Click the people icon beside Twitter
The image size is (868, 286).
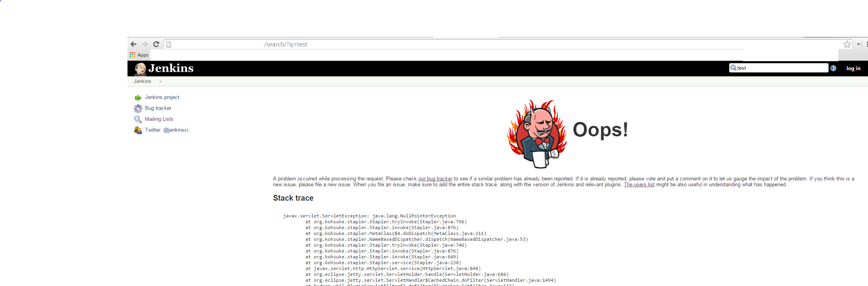[138, 130]
